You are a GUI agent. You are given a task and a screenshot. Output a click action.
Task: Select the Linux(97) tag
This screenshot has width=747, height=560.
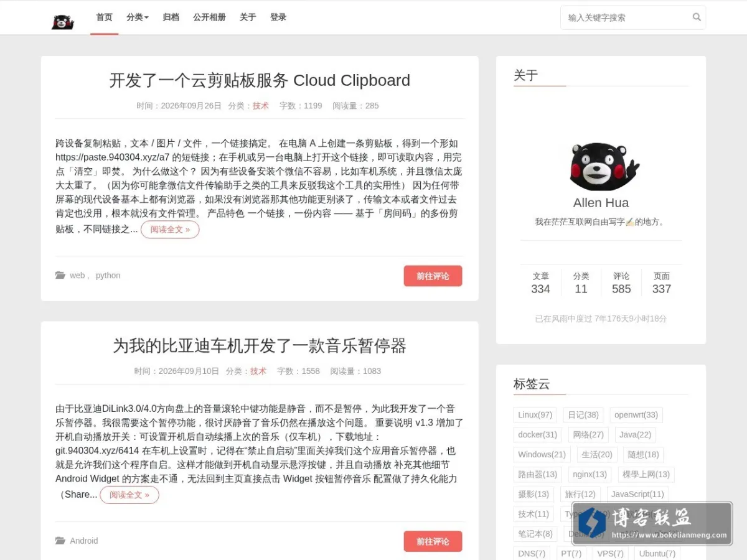(x=535, y=415)
